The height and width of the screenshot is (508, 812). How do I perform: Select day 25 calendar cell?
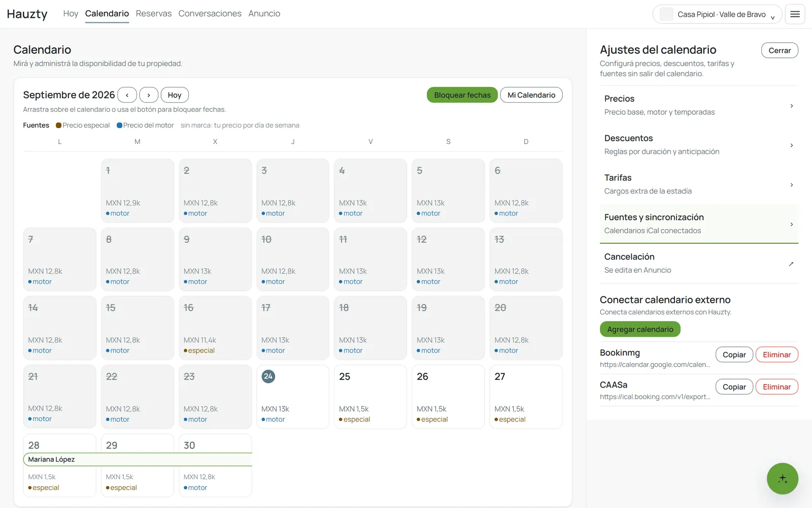(370, 397)
